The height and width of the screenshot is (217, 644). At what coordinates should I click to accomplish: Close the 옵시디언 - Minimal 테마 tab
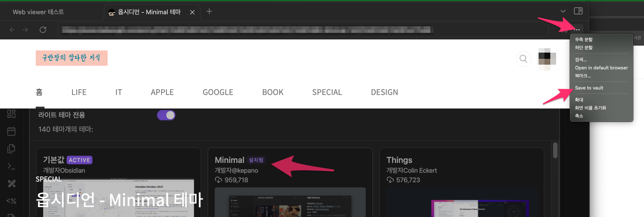(192, 12)
